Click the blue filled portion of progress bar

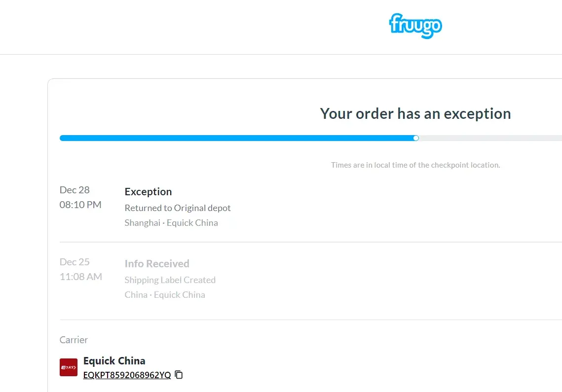pyautogui.click(x=237, y=138)
